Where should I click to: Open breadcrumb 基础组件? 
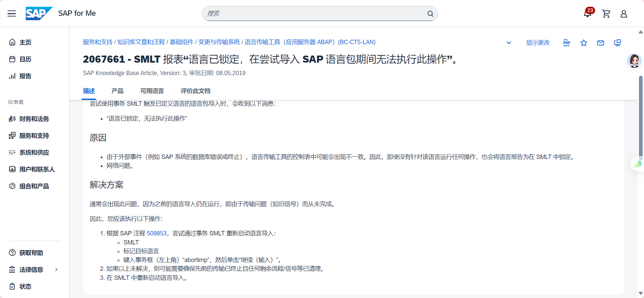click(181, 42)
